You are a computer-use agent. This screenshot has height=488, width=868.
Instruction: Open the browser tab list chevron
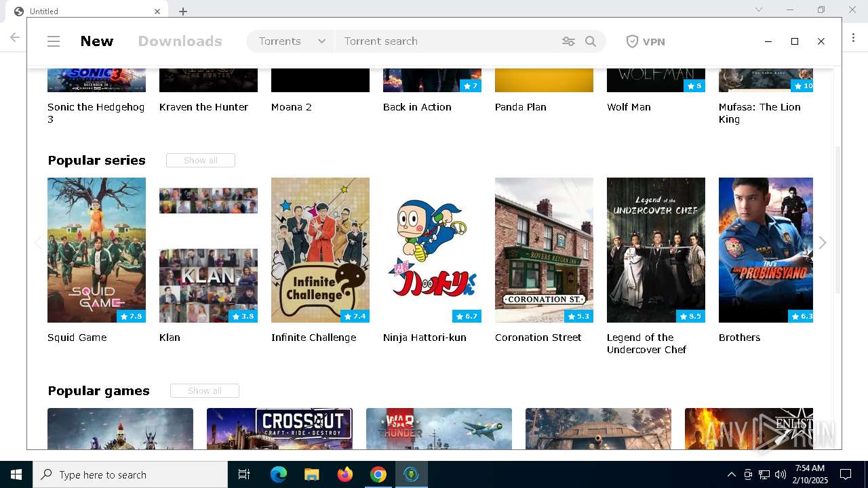point(759,9)
